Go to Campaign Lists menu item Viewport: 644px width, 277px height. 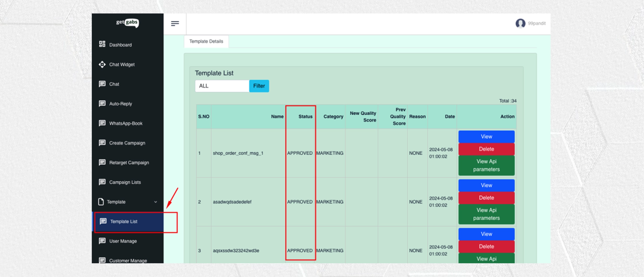coord(125,182)
